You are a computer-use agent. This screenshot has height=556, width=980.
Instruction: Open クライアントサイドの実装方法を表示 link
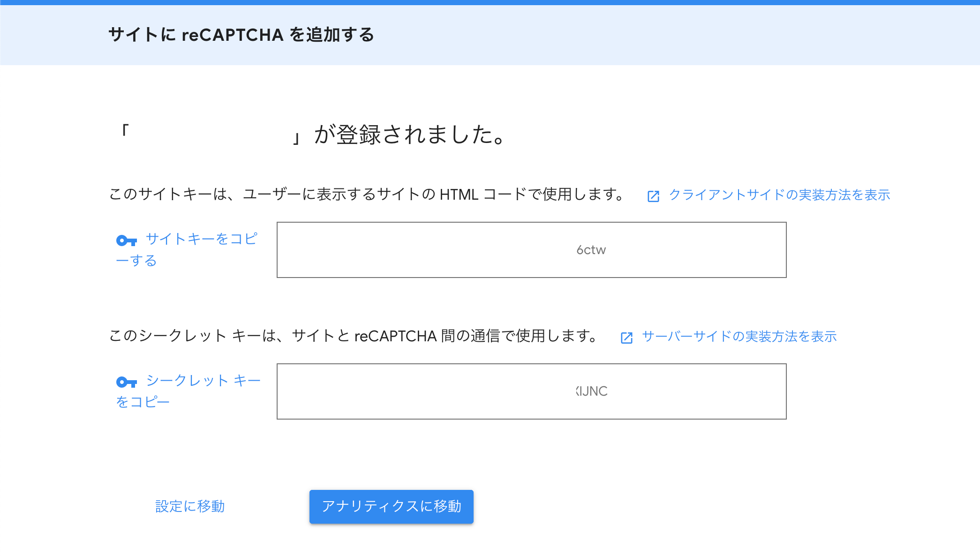(x=779, y=195)
